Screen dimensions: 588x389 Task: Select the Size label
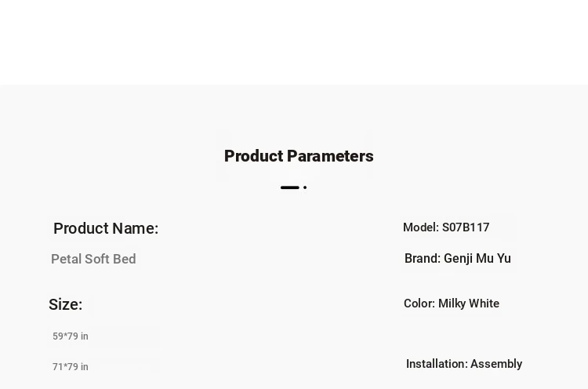(x=65, y=304)
